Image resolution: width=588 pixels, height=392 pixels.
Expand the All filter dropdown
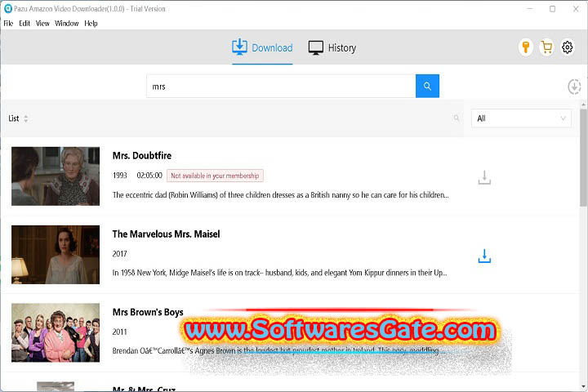521,118
